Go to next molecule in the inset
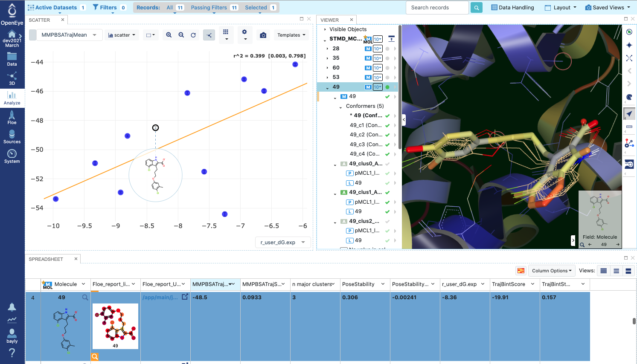 [617, 245]
